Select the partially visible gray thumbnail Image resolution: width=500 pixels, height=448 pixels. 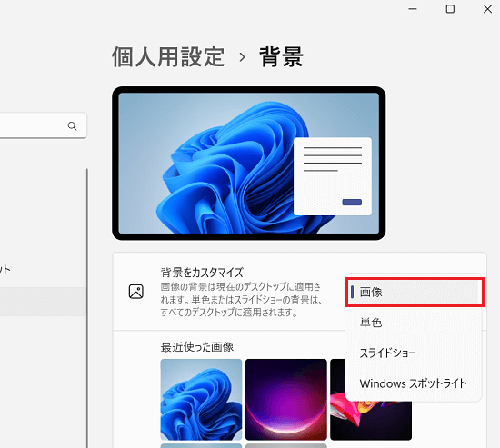click(x=286, y=446)
